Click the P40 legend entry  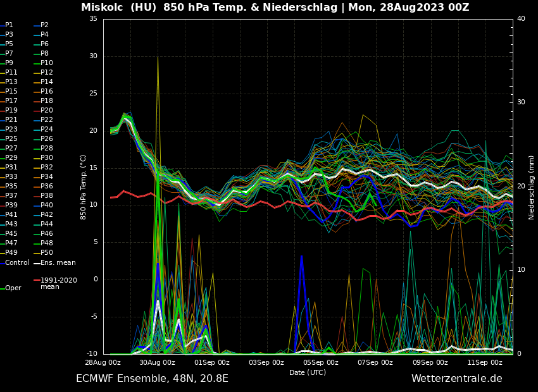click(47, 205)
